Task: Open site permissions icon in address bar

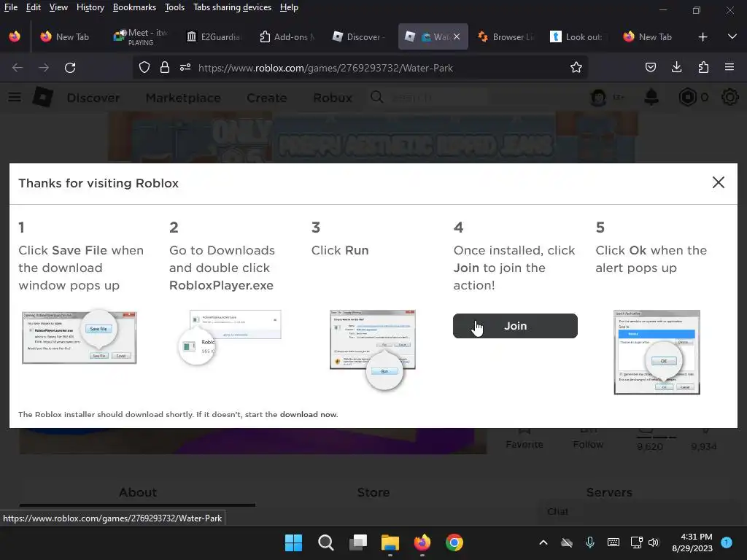Action: pos(185,68)
